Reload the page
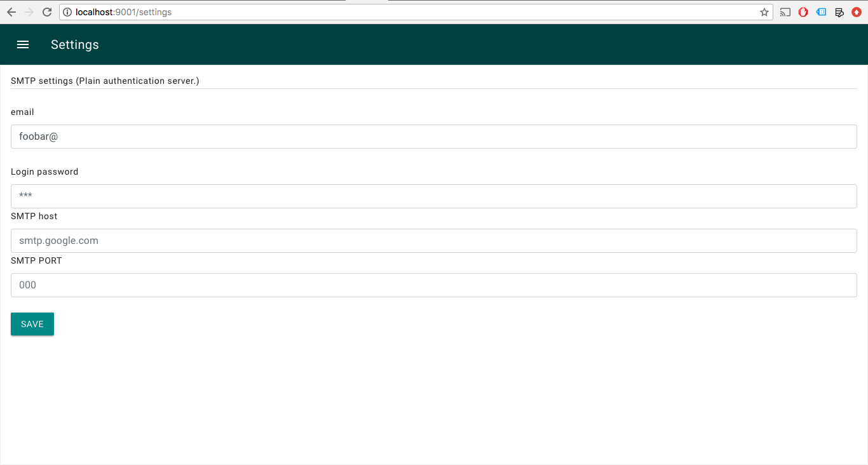 [47, 12]
